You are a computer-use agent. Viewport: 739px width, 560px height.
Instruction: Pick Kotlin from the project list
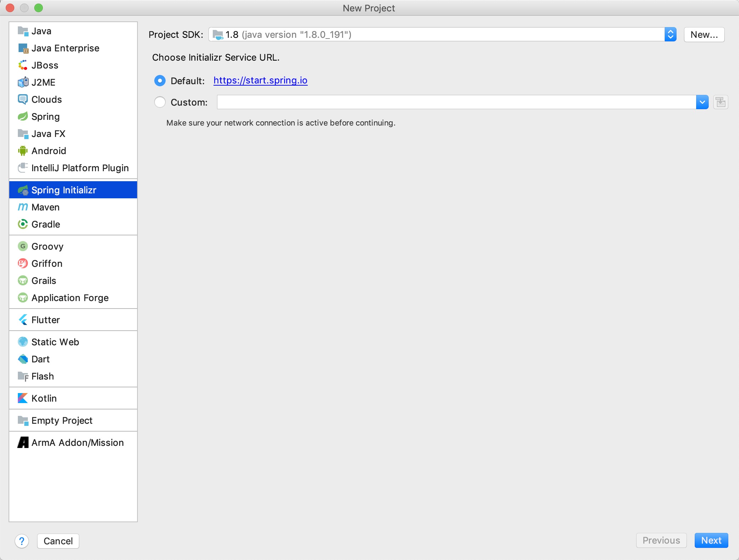point(73,398)
